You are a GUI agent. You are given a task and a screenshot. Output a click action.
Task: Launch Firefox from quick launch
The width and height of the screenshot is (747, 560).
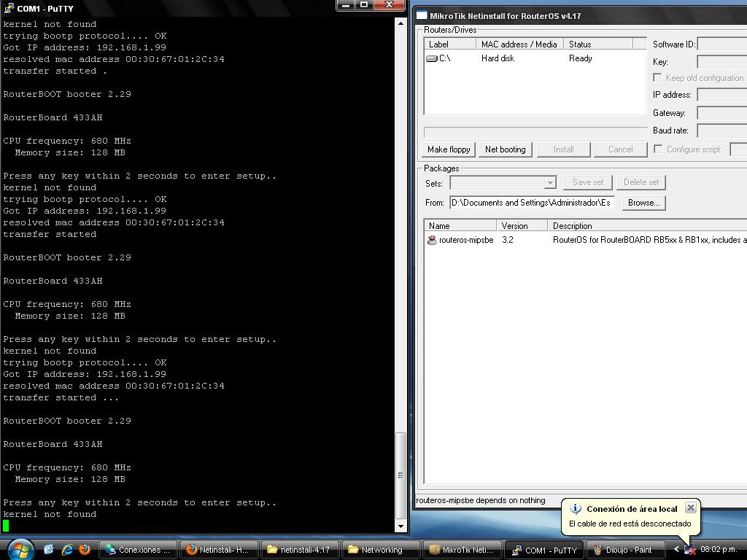point(85,550)
